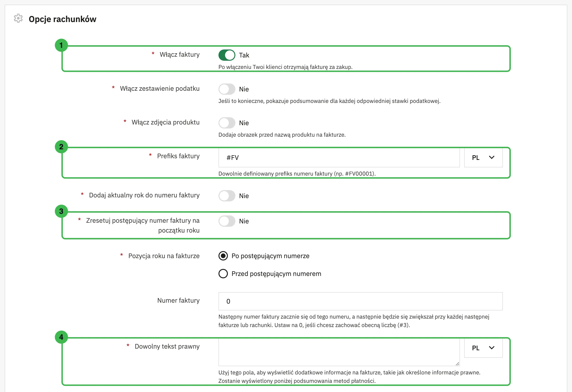Turn on Dodaj aktualny rok do numeru faktury
Screen dimensions: 572x392
(227, 196)
